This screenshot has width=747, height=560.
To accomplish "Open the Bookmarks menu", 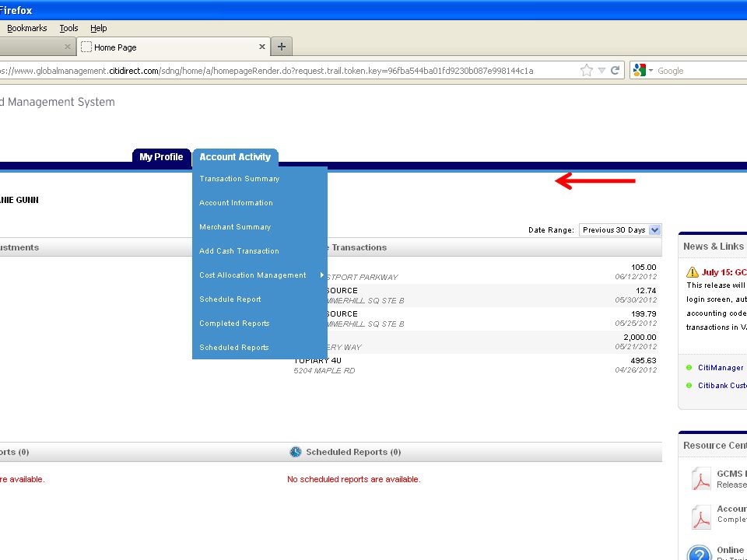I will 26,28.
